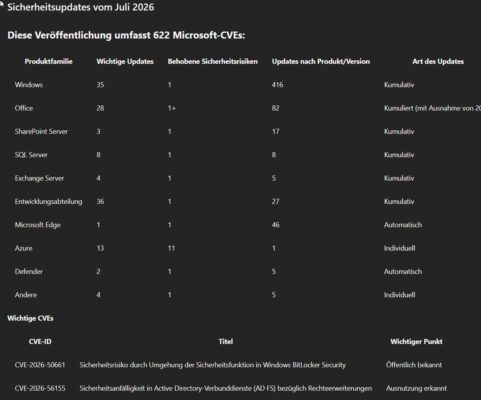Select the "Updates nach Produkt/Version" column header
Viewport: 481px width, 400px height.
tap(321, 61)
